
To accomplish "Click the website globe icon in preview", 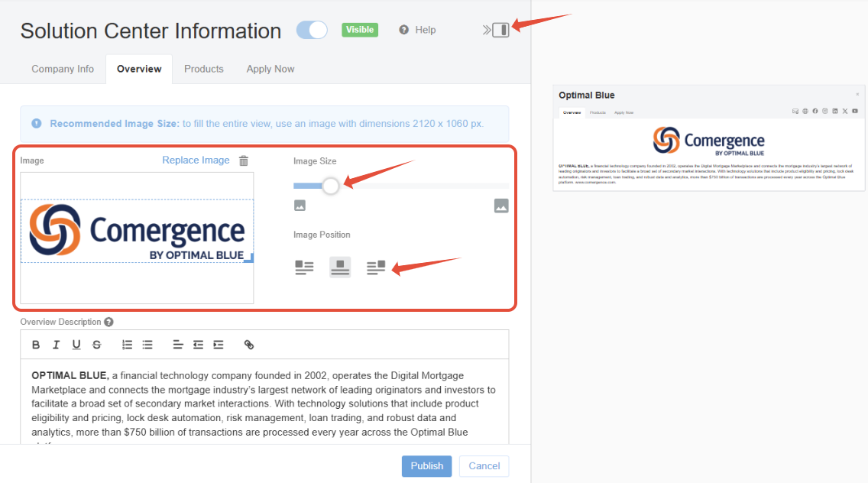I will (x=805, y=112).
